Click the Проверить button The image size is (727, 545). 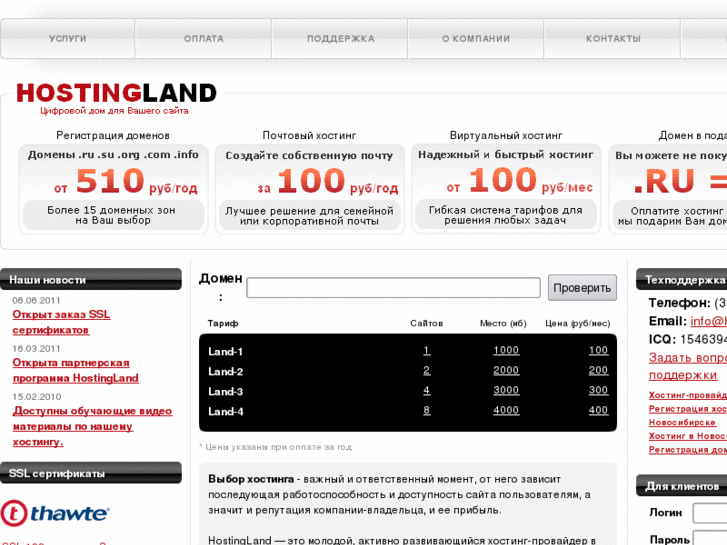click(582, 288)
